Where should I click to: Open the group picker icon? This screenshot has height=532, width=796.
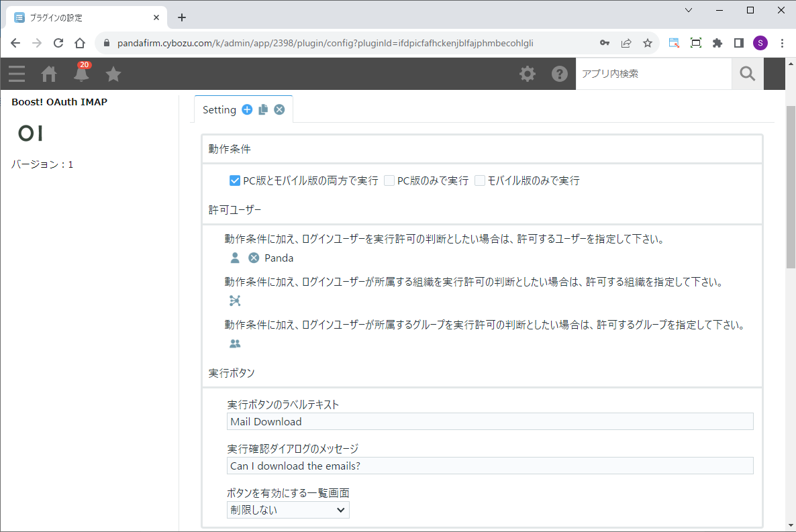(235, 343)
